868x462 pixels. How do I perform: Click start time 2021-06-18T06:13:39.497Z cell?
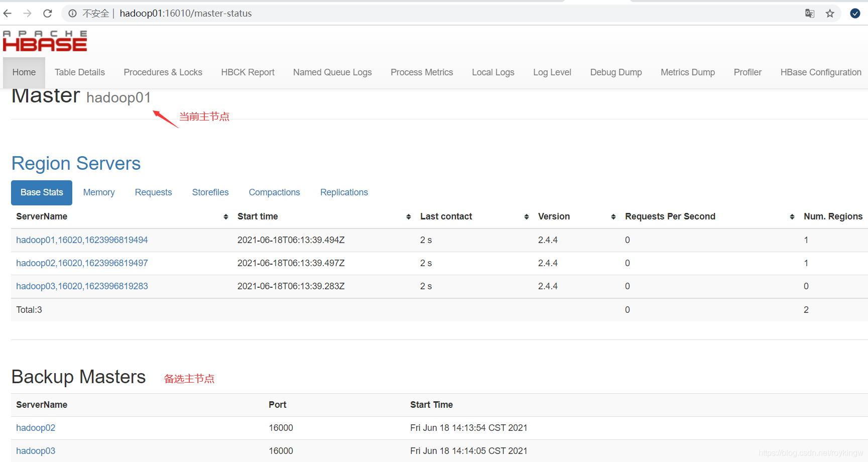291,263
